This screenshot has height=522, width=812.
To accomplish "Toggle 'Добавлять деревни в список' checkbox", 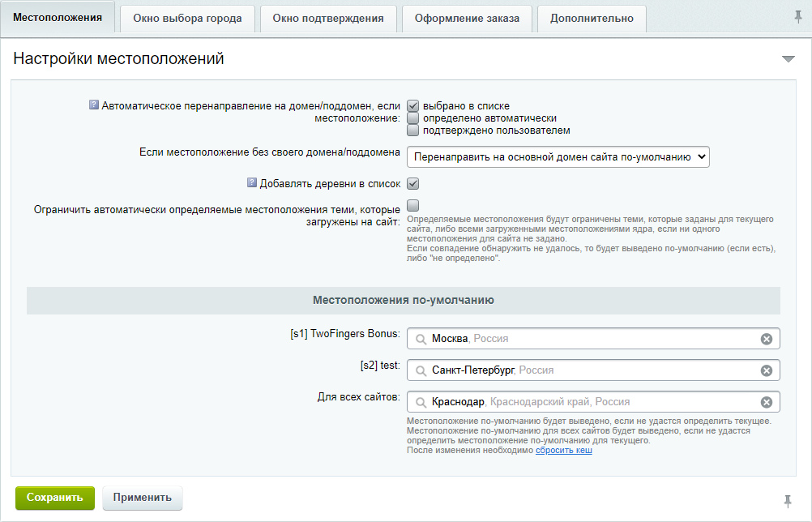I will click(x=412, y=184).
